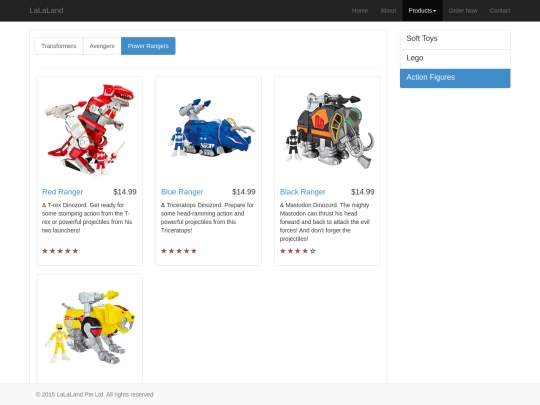Expand the Products dropdown menu
The height and width of the screenshot is (405, 540).
point(422,11)
